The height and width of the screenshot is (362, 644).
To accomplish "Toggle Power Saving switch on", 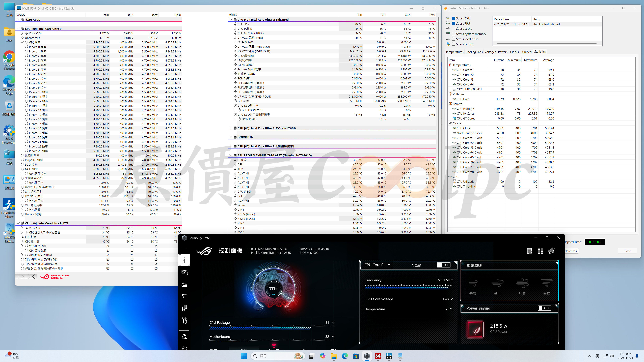I will (x=545, y=308).
